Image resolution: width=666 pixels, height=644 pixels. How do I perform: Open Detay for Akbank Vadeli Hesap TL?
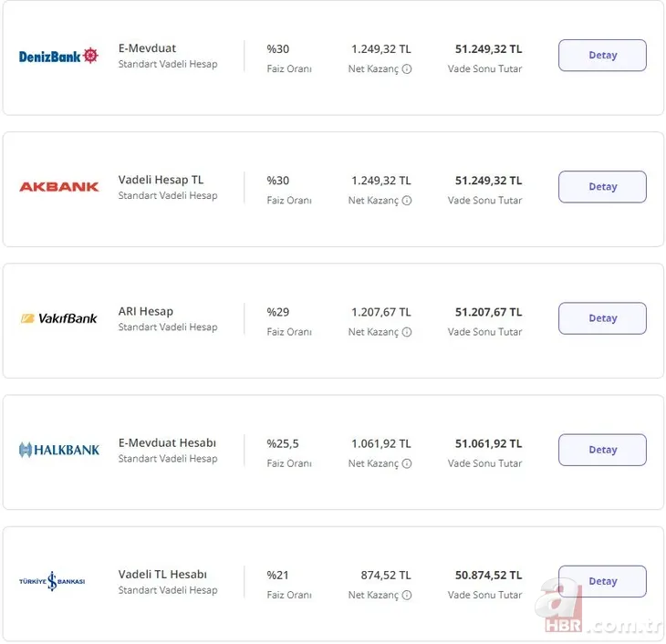coord(602,187)
